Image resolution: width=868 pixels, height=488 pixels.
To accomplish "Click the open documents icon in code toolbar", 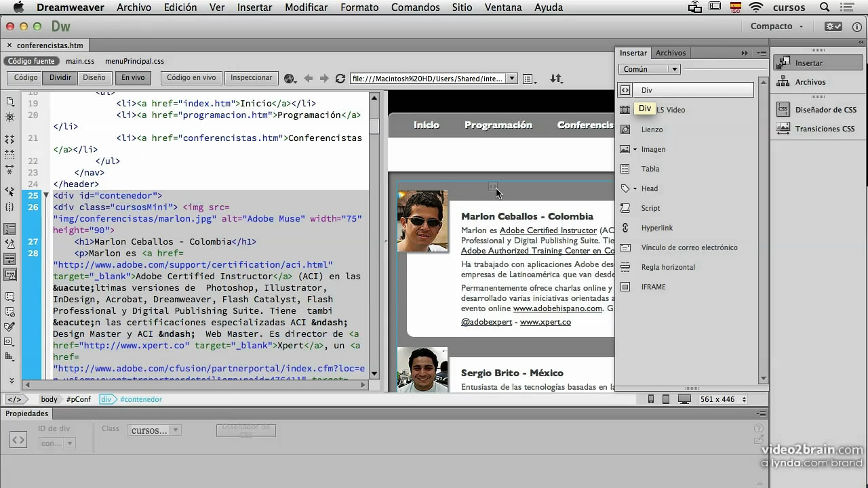I will tap(9, 101).
